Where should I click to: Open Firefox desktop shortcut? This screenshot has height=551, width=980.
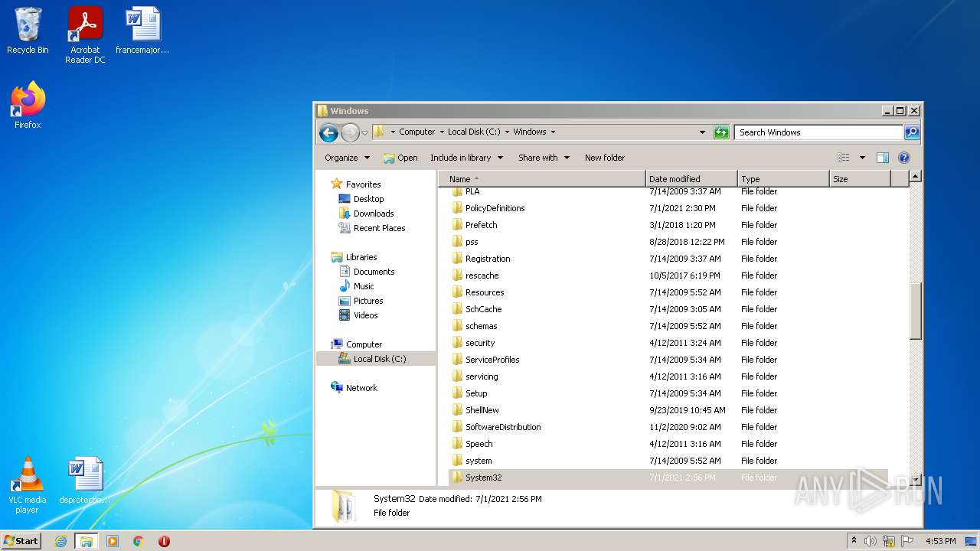pos(28,106)
